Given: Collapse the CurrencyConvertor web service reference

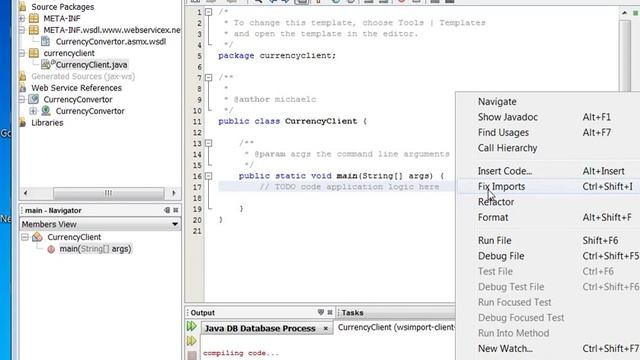Looking at the screenshot, I should pyautogui.click(x=22, y=99).
